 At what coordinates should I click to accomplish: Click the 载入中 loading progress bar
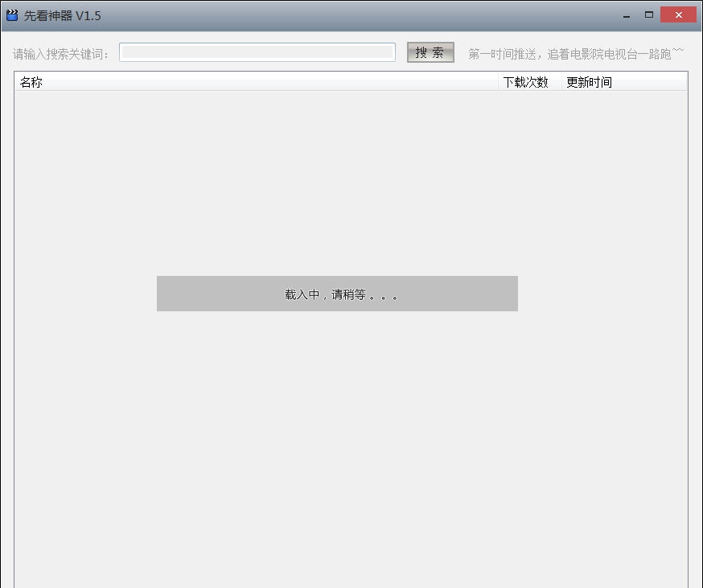(337, 294)
